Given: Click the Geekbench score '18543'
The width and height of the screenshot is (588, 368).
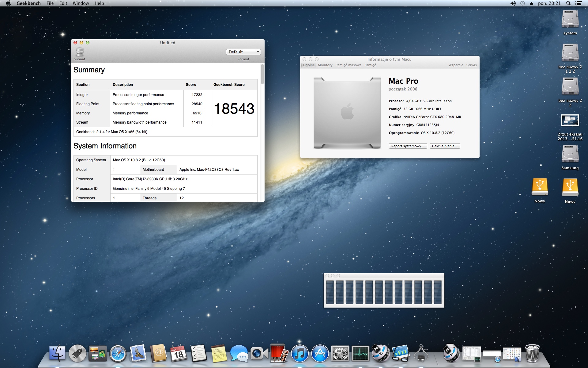Looking at the screenshot, I should click(x=234, y=109).
